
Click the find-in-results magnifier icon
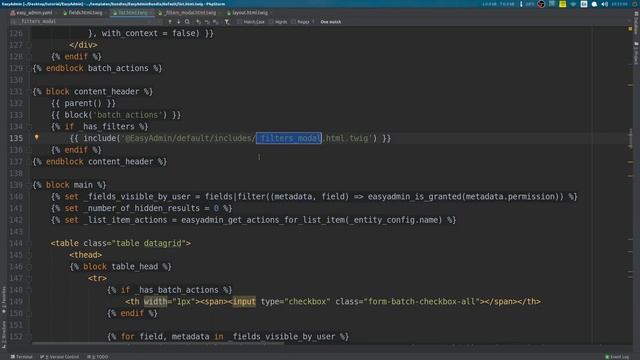[187, 22]
